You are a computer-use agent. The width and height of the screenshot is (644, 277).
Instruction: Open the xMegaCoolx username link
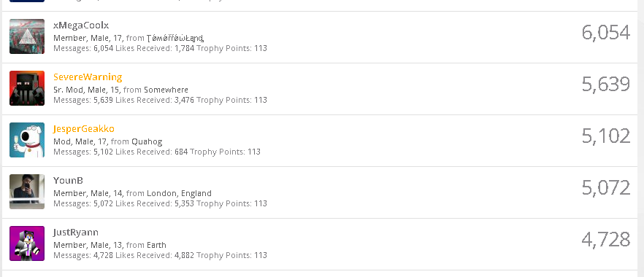[81, 25]
